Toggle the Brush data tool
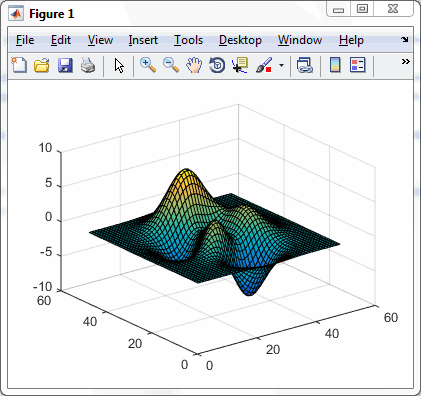The height and width of the screenshot is (396, 421). (x=264, y=65)
